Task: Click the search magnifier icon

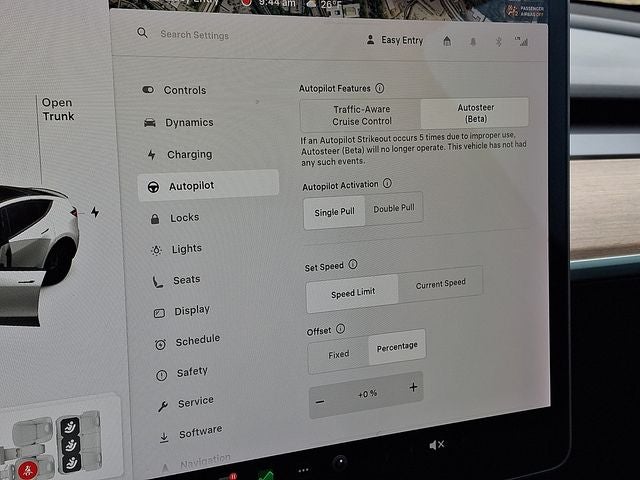Action: pos(142,33)
